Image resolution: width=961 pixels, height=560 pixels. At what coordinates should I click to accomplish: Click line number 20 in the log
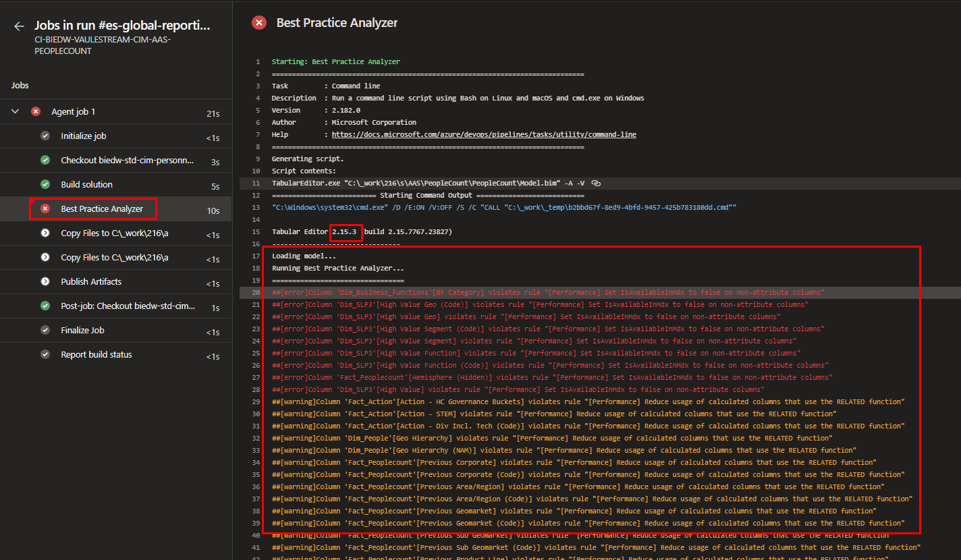pos(255,292)
